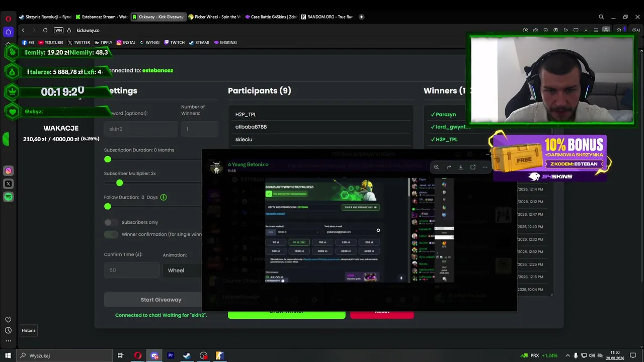Click the G4Skins 10% bonus banner

(x=550, y=157)
